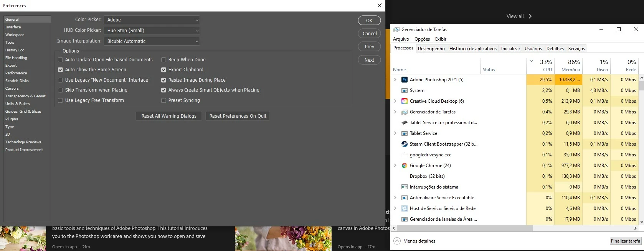Image resolution: width=644 pixels, height=251 pixels.
Task: Switch to the Desempenho tab
Action: click(x=431, y=49)
